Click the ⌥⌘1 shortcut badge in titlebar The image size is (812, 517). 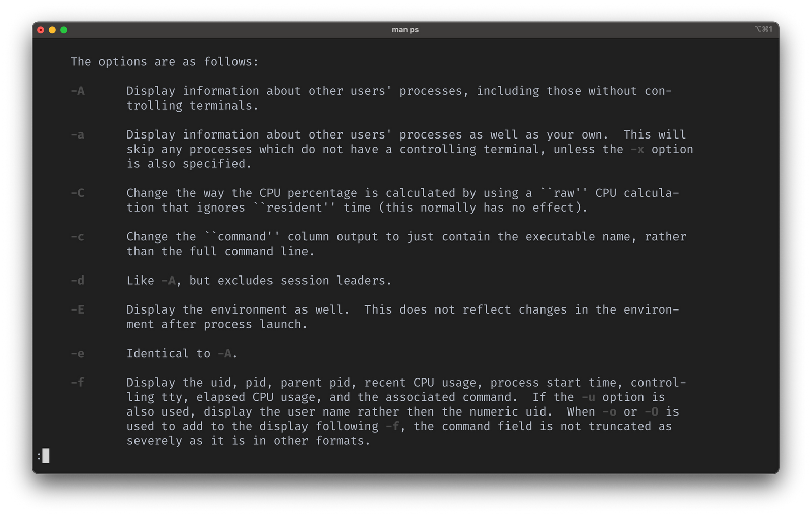coord(764,29)
